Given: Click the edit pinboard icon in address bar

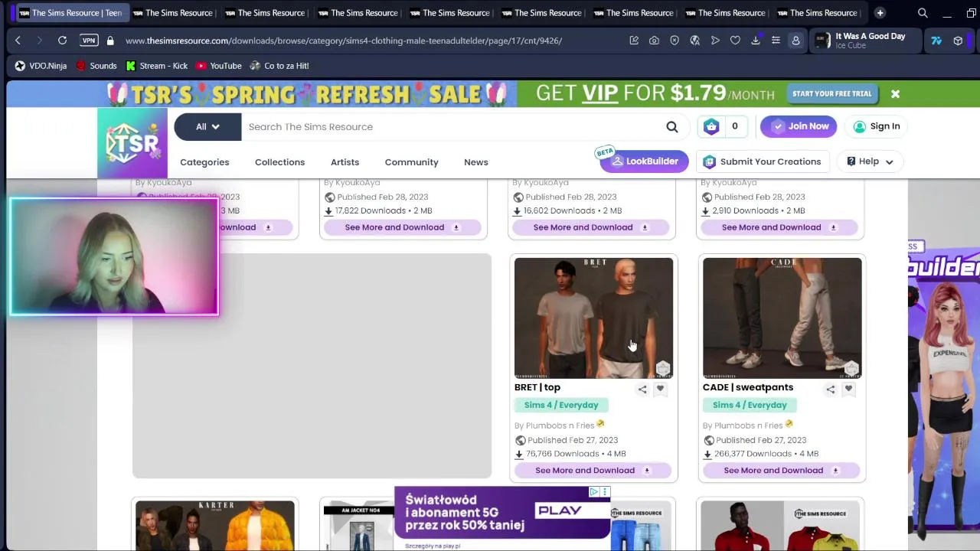Looking at the screenshot, I should coord(634,41).
